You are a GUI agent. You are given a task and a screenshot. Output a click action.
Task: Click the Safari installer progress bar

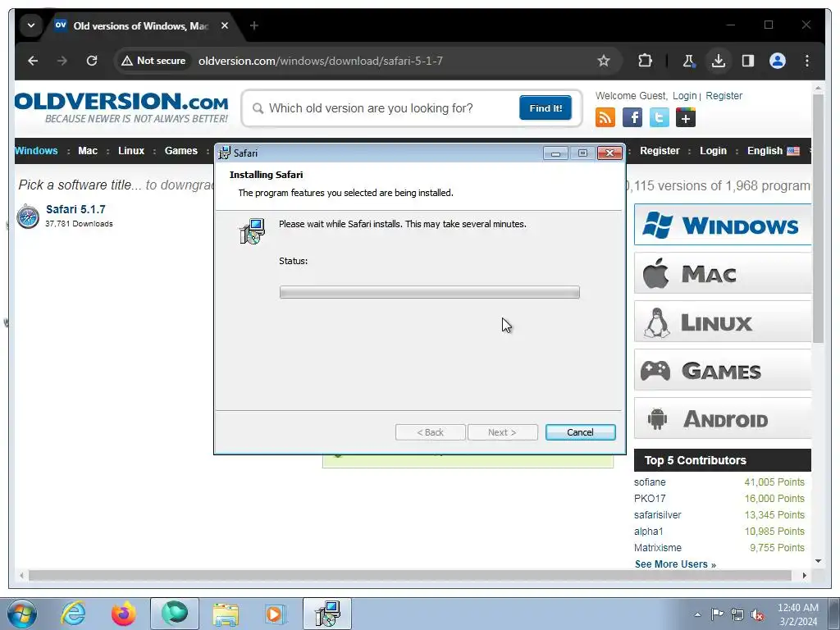tap(430, 292)
